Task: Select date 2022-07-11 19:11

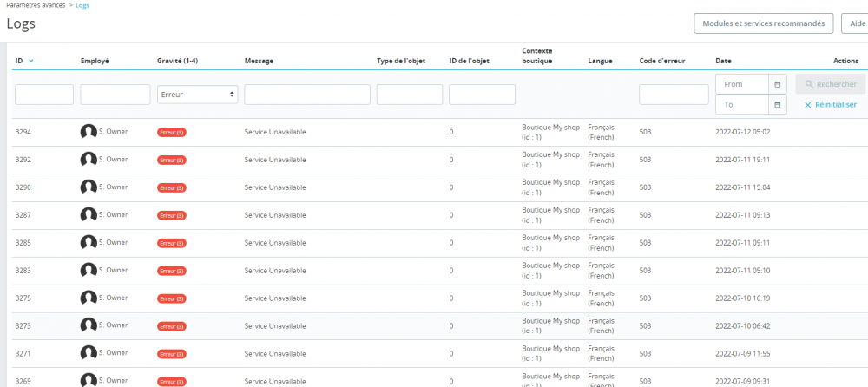Action: [743, 160]
